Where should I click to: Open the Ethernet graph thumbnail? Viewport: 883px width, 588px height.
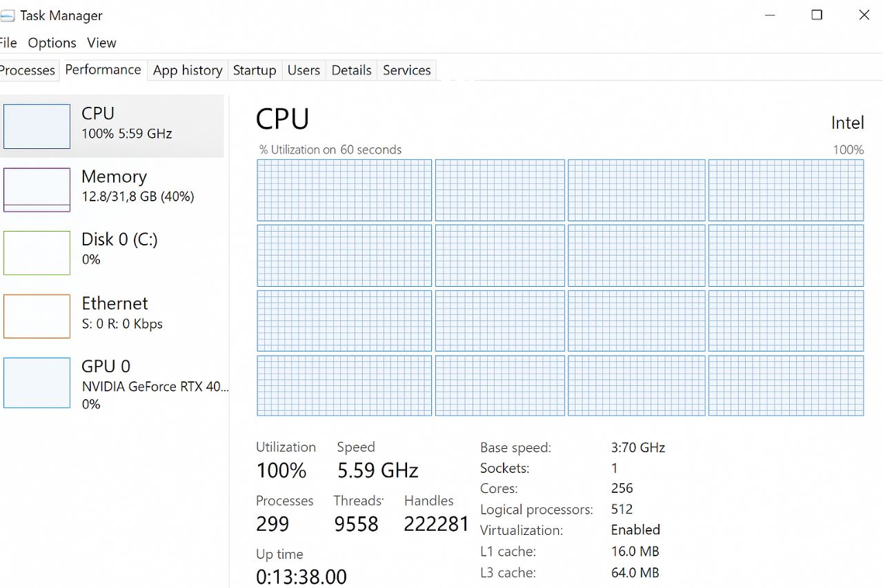coord(37,316)
